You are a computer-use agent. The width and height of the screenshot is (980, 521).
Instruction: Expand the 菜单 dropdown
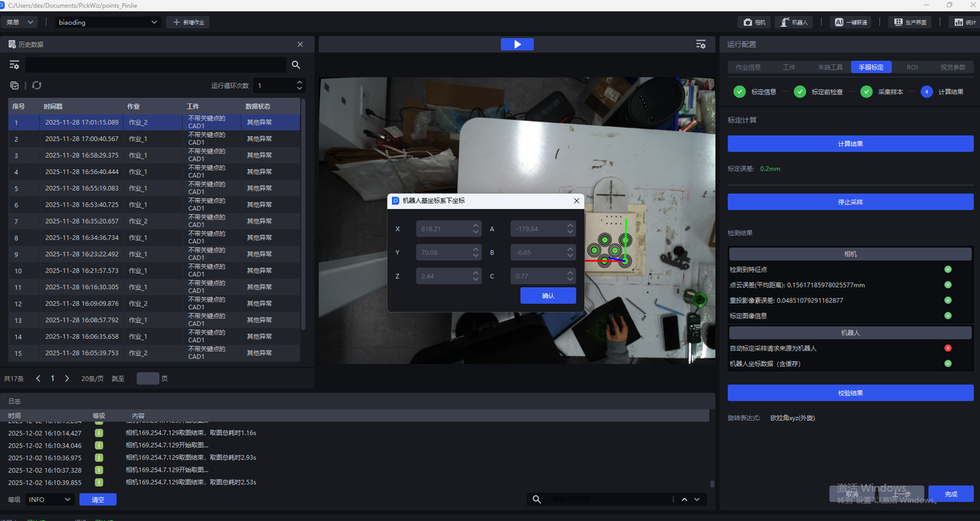[21, 22]
